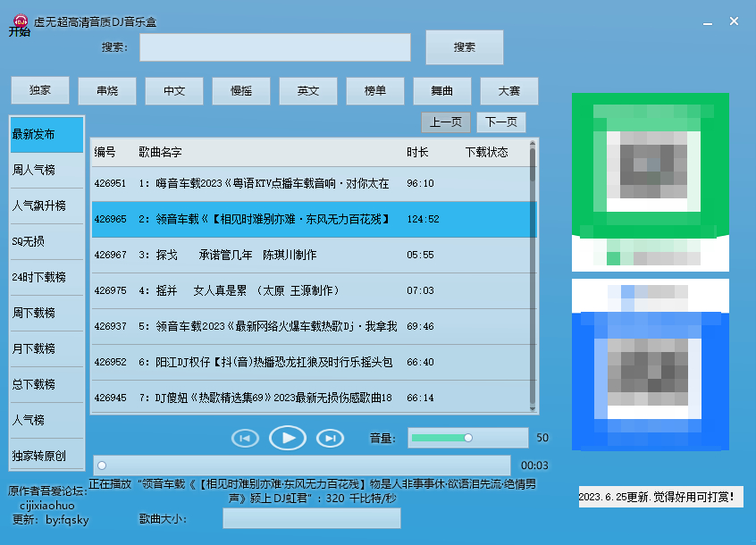Click the 96:10 duration cell
This screenshot has width=756, height=545.
pyautogui.click(x=420, y=183)
